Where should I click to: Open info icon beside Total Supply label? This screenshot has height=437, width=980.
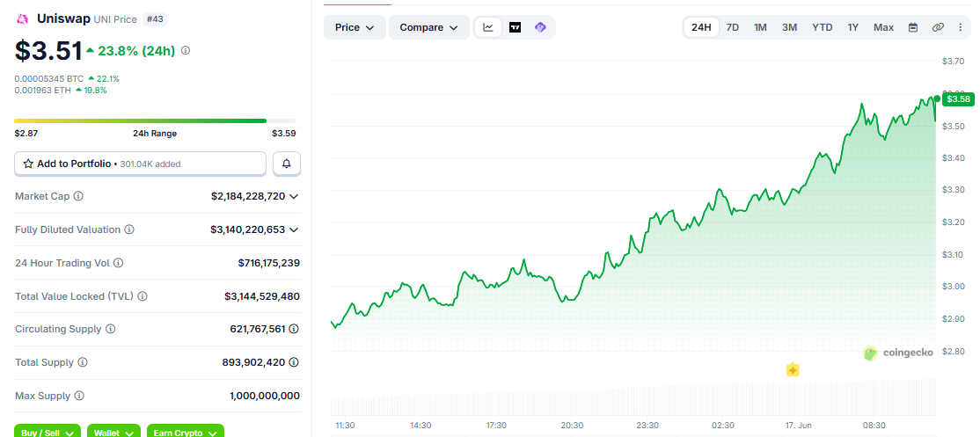tap(83, 362)
